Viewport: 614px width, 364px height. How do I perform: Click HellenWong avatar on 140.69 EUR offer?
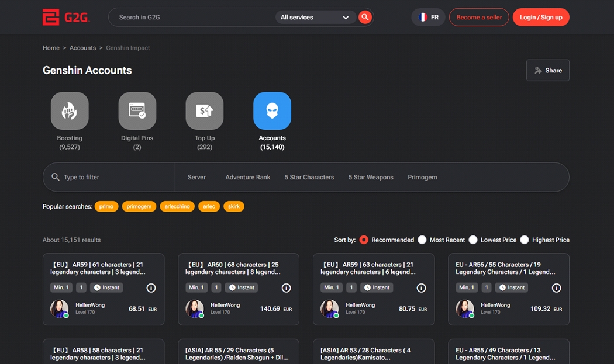point(195,309)
